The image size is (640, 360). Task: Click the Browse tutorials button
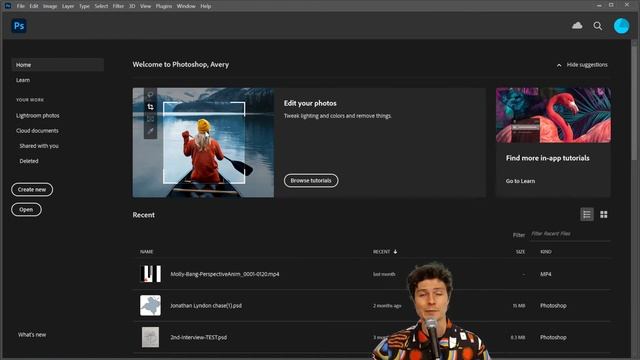(311, 180)
